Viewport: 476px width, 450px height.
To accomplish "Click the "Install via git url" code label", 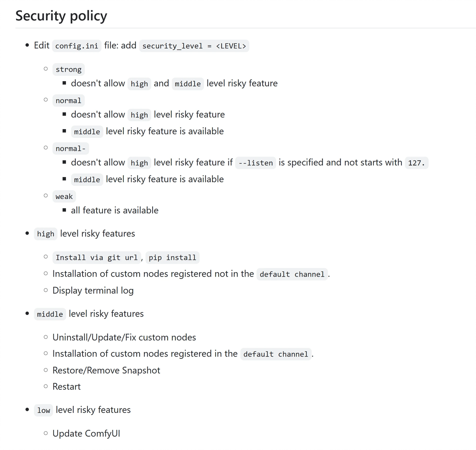I will click(96, 258).
